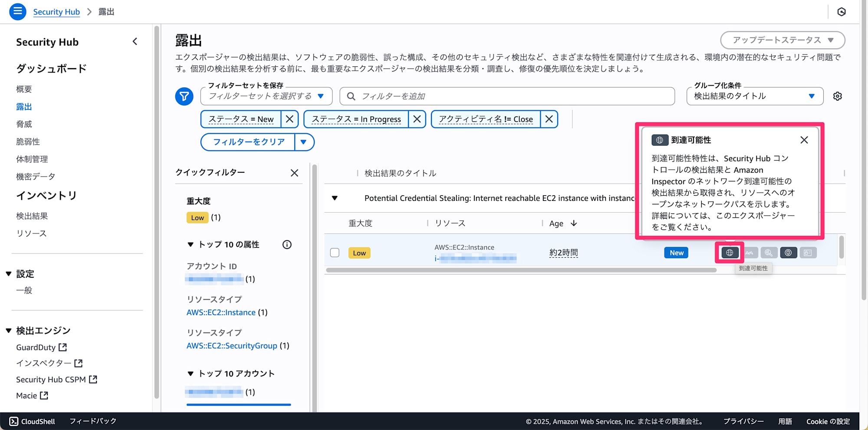Viewport: 868px width, 430px height.
Task: Click the greyed threat wave trait icon
Action: coord(750,253)
